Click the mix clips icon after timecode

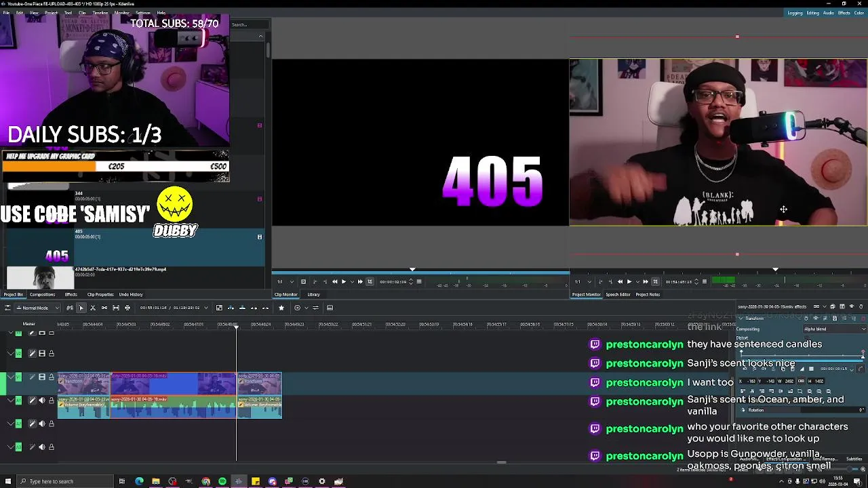(219, 308)
